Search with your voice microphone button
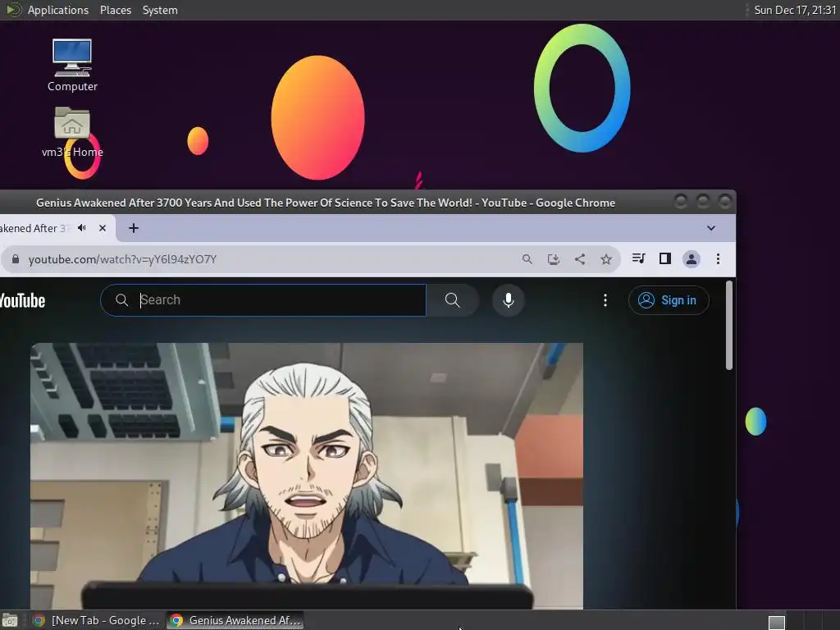The height and width of the screenshot is (630, 840). (509, 300)
